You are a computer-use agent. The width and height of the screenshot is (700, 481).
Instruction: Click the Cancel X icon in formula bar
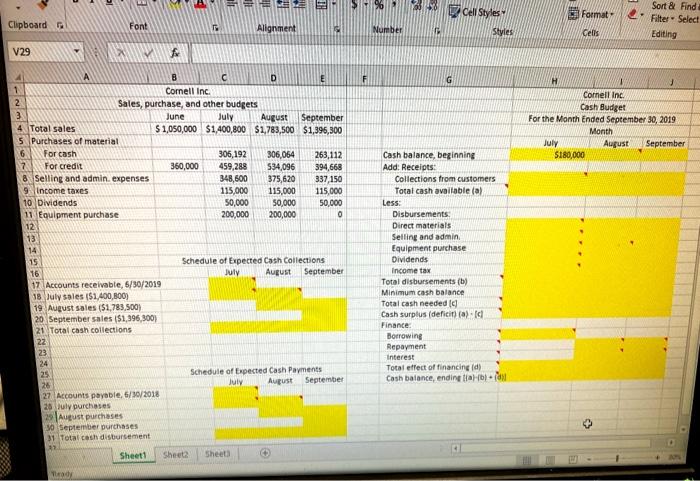pyautogui.click(x=121, y=53)
